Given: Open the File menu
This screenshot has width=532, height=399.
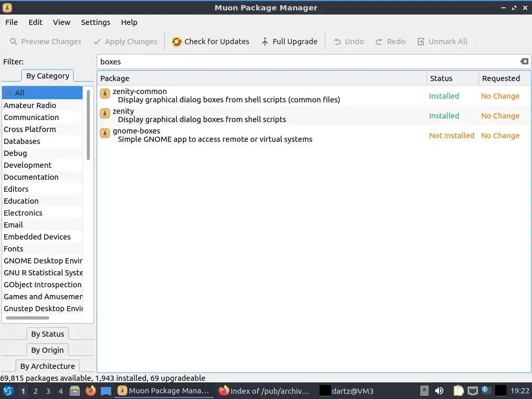Looking at the screenshot, I should [11, 22].
